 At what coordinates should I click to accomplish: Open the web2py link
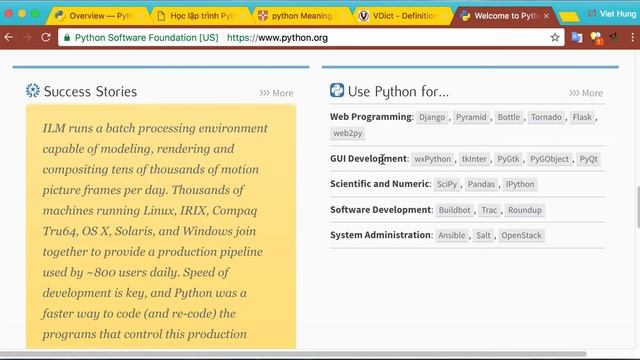347,133
